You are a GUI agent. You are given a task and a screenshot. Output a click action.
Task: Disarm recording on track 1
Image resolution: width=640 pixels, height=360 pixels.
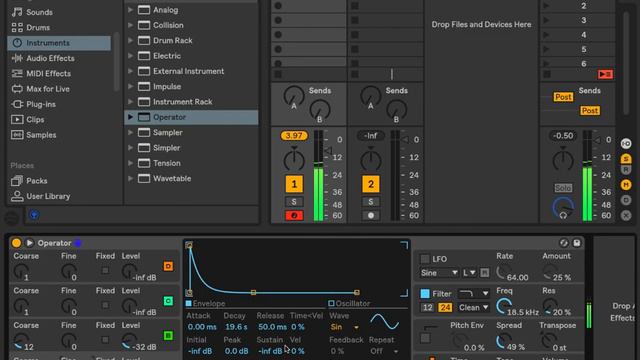click(x=294, y=216)
